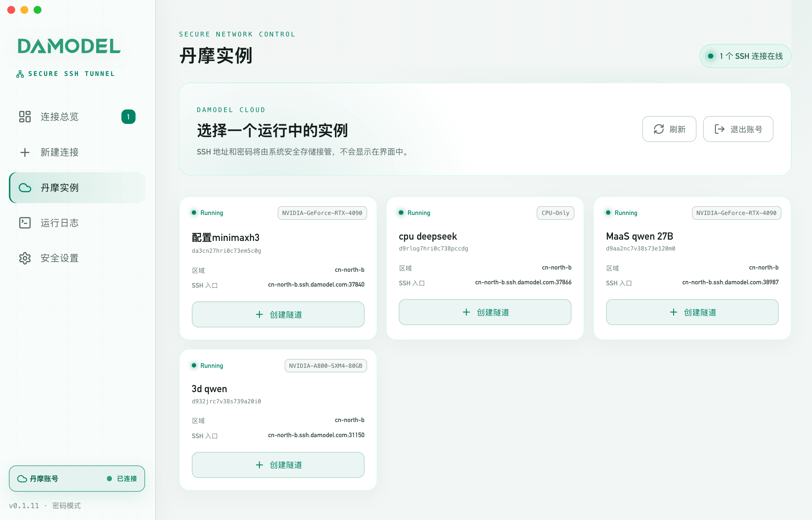This screenshot has width=812, height=520.
Task: Click the network icon beside SECURE SSH TUNNEL
Action: point(20,74)
